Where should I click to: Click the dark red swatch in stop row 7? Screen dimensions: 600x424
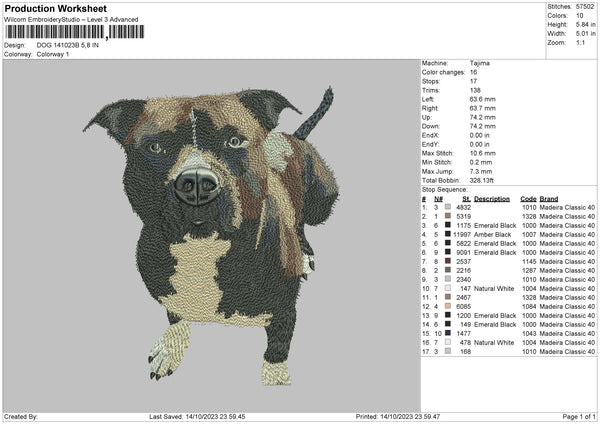(x=447, y=261)
